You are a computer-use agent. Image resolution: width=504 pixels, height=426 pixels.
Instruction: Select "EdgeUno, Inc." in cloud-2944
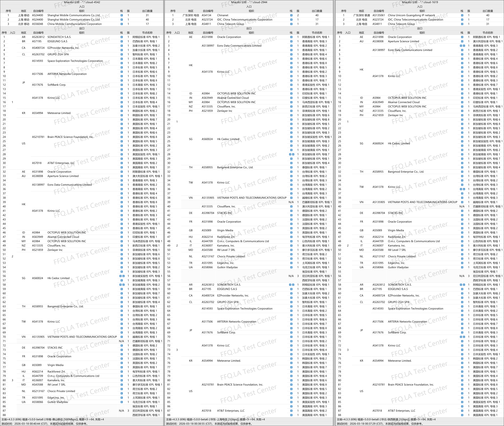coord(226,263)
